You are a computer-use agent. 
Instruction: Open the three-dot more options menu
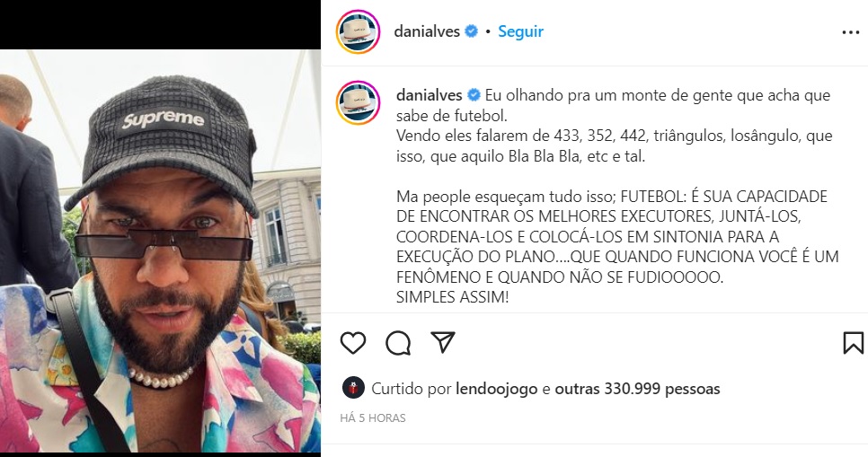coord(851,32)
